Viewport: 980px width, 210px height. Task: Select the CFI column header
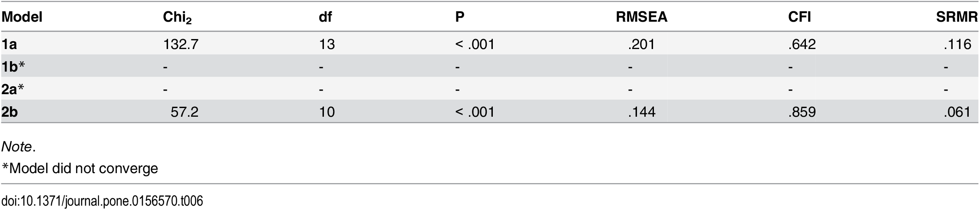pos(799,17)
